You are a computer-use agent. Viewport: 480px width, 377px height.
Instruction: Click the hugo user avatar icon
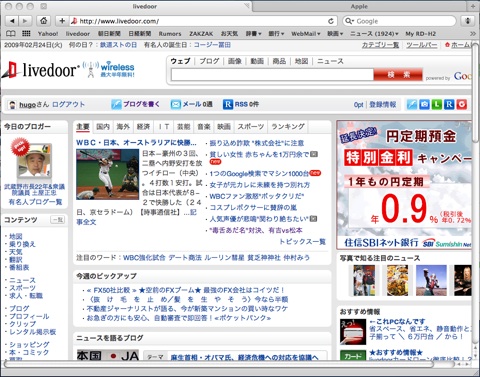pos(12,105)
